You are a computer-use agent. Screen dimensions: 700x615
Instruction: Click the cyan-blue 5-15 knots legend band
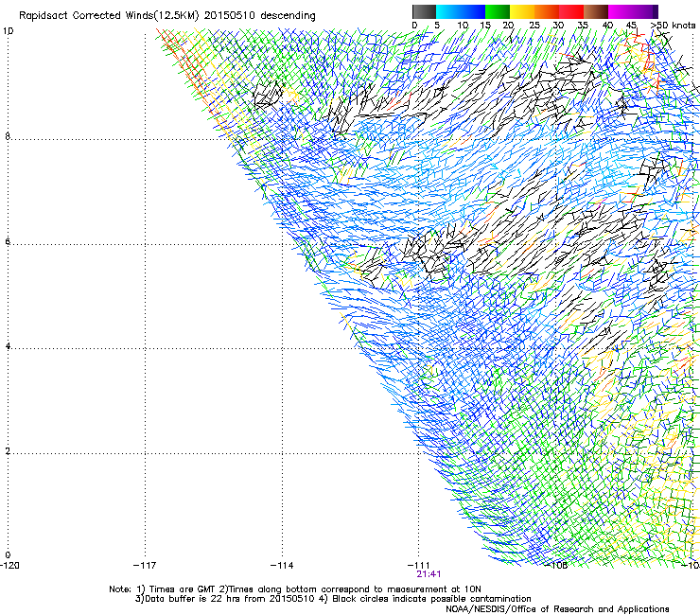461,11
